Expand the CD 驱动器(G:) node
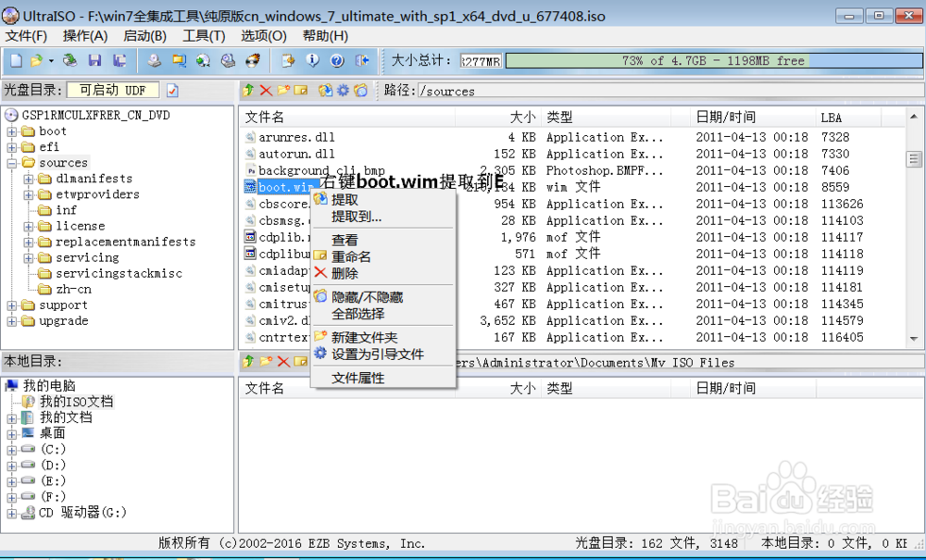The width and height of the screenshot is (926, 560). pos(12,514)
